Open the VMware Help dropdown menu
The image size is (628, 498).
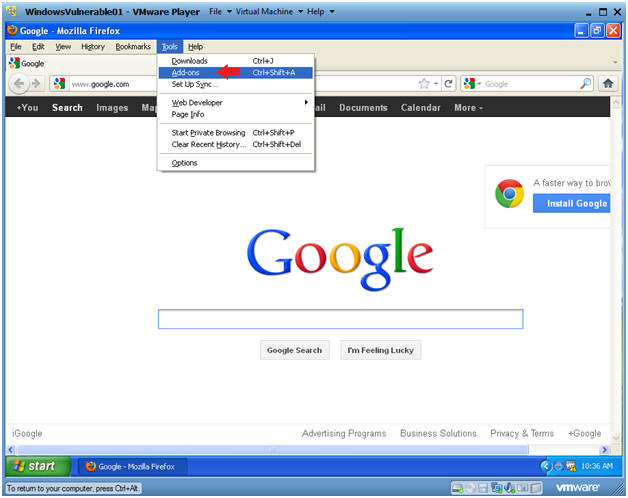click(x=320, y=12)
